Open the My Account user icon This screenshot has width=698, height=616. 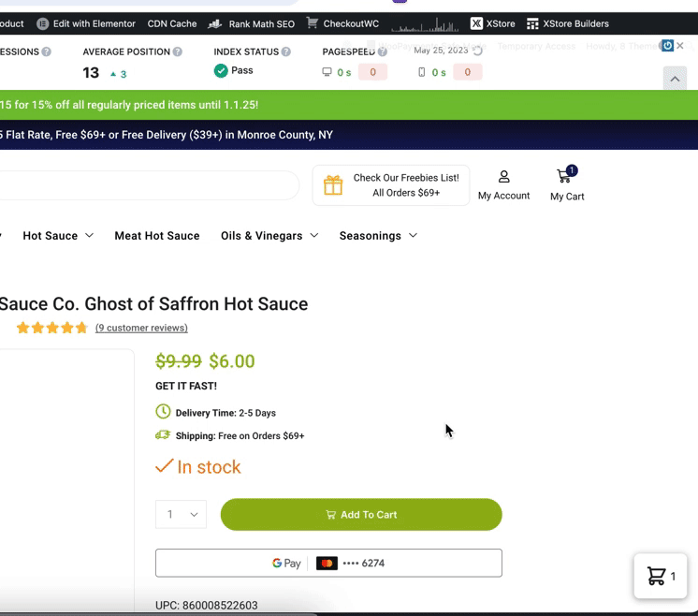coord(503,177)
